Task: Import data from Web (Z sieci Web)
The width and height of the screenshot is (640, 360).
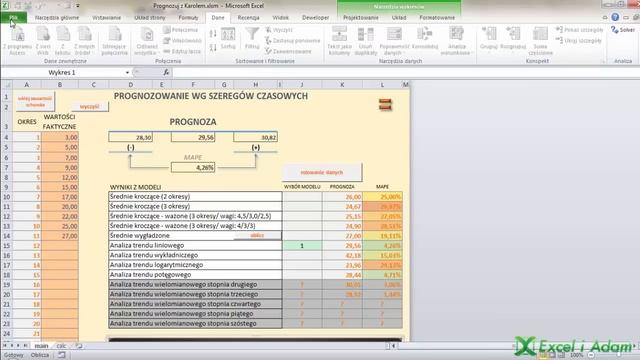Action: point(43,41)
